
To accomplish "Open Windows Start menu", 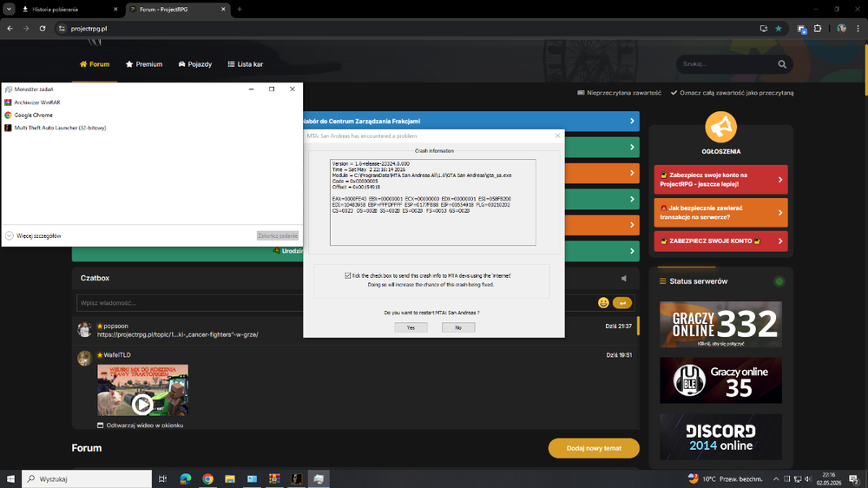I will 10,479.
